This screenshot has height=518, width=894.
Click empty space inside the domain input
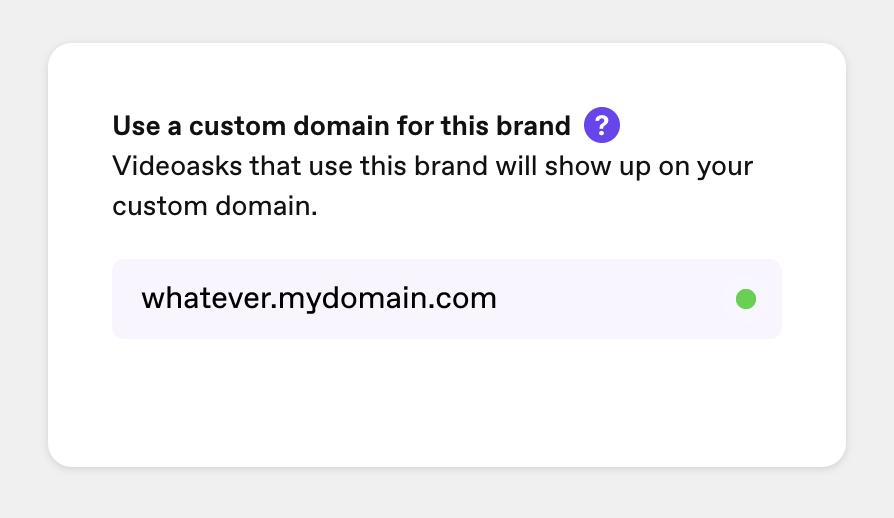pyautogui.click(x=616, y=299)
